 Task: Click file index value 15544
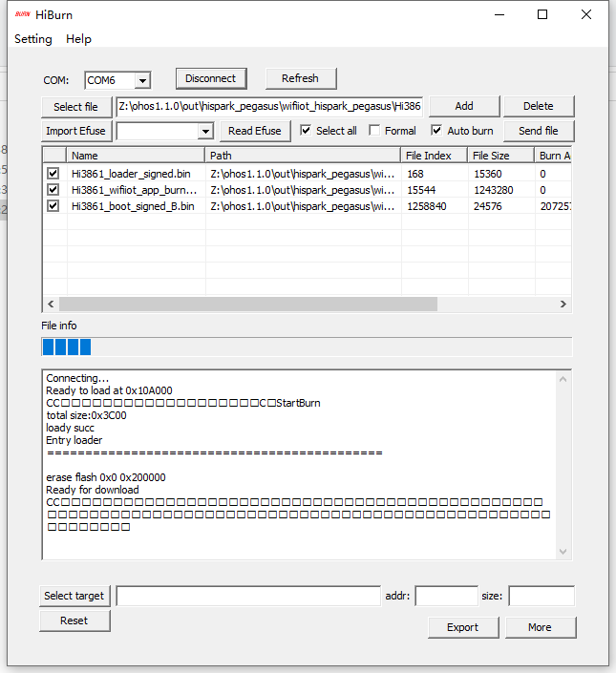[x=421, y=190]
